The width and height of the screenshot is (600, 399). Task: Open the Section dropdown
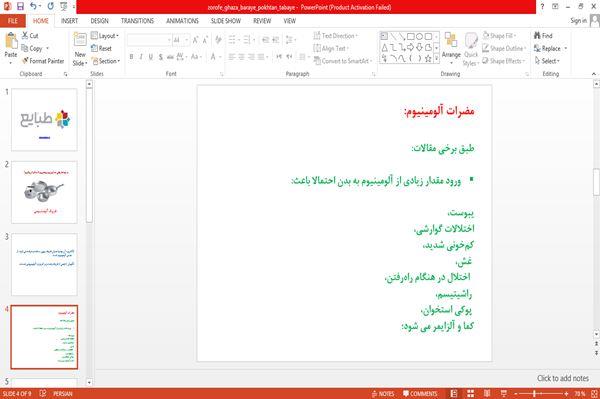pyautogui.click(x=106, y=61)
